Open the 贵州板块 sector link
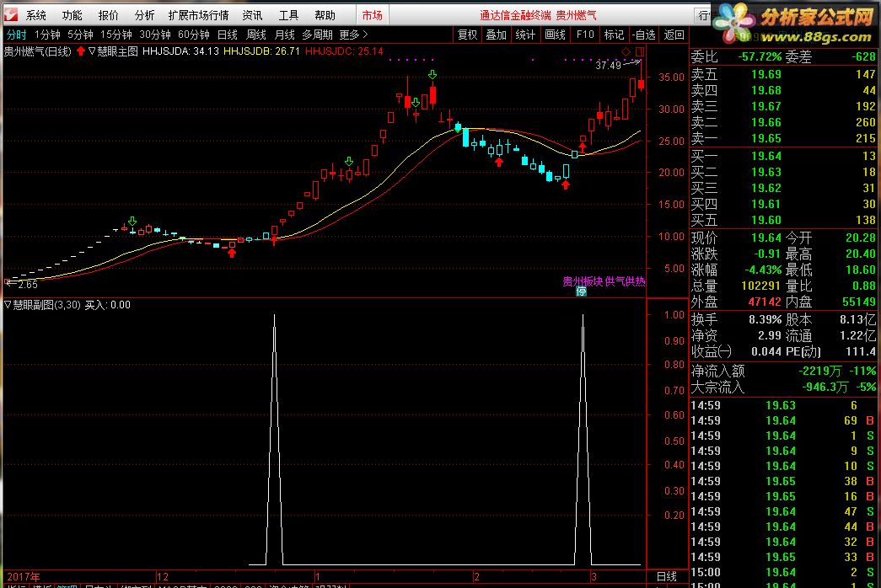The image size is (881, 588). (x=582, y=281)
